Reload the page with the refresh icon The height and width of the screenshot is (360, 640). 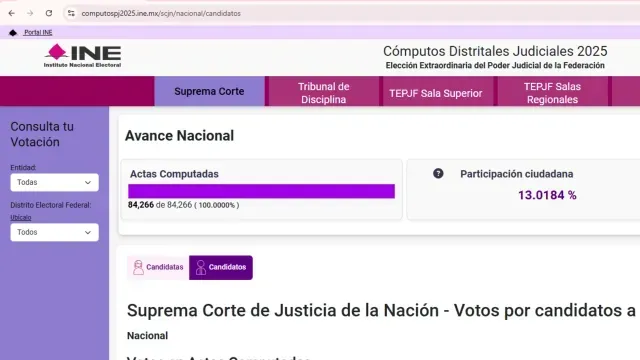tap(49, 13)
